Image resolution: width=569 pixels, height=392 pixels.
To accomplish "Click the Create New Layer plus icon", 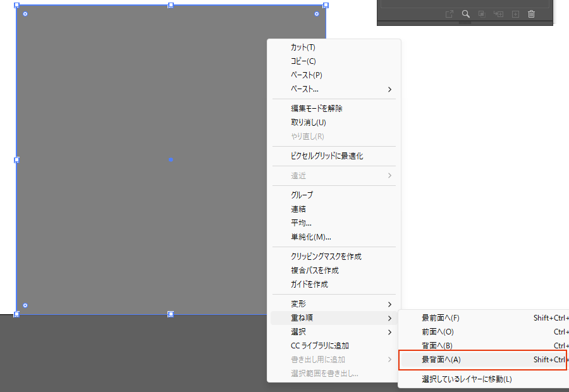I will pos(515,14).
